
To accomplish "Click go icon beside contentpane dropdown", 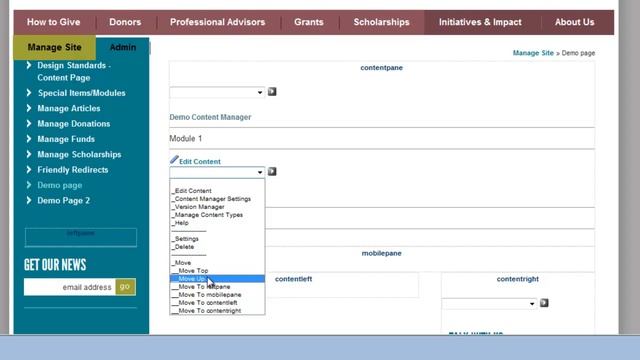I will 272,92.
